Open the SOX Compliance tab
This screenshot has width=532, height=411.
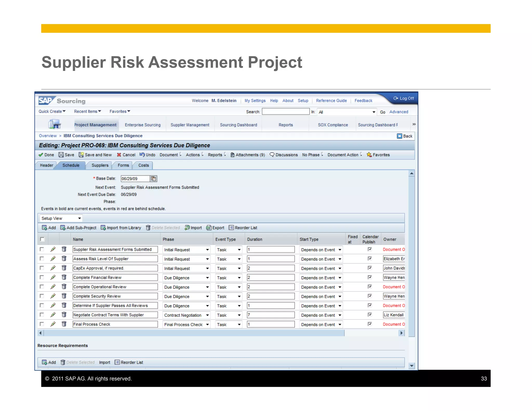pyautogui.click(x=333, y=125)
